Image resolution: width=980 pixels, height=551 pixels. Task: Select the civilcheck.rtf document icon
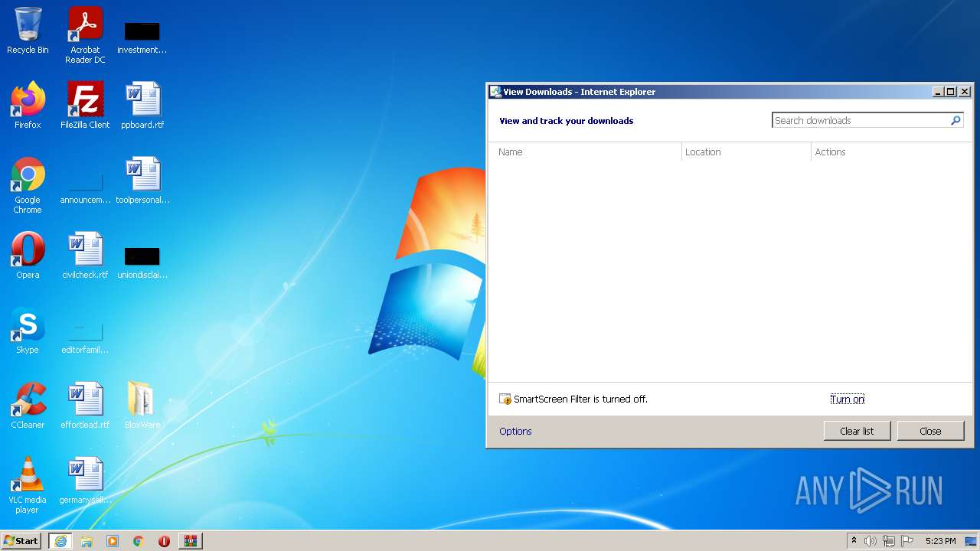pos(85,256)
